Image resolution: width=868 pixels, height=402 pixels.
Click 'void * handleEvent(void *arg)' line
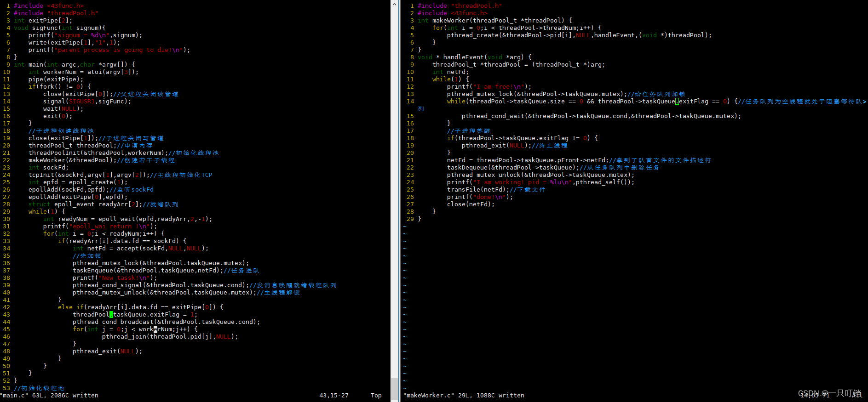(475, 57)
